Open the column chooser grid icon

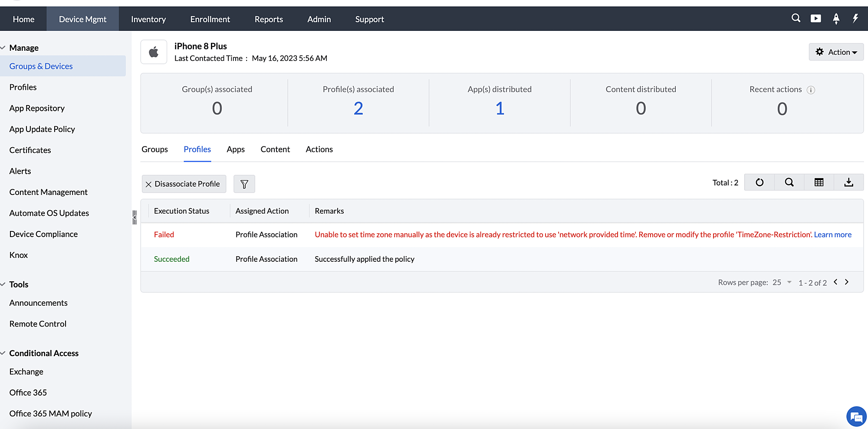point(819,182)
